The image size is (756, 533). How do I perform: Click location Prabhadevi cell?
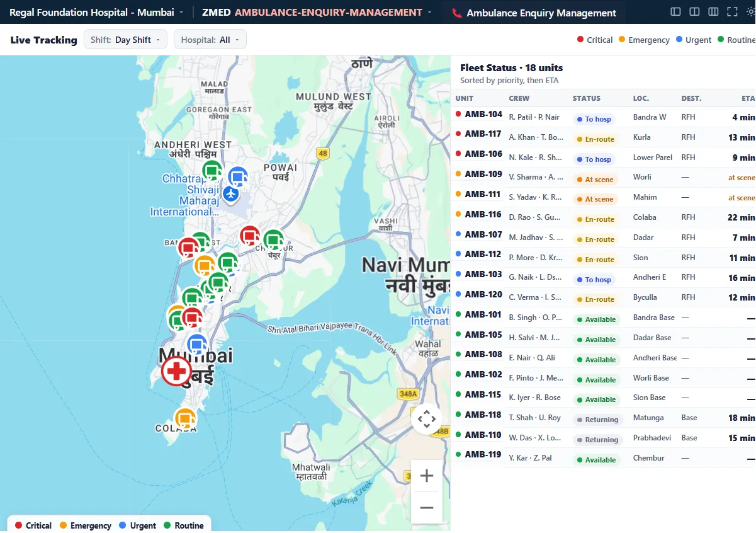652,437
